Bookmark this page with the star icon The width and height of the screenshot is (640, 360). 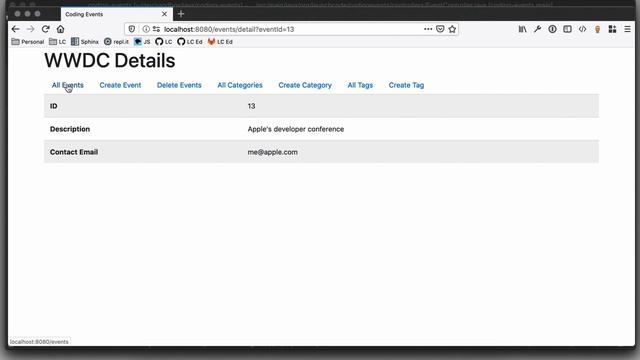coord(452,29)
